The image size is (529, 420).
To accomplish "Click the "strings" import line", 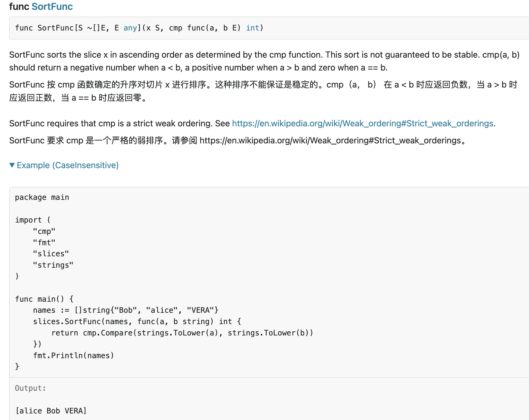I will coord(53,265).
